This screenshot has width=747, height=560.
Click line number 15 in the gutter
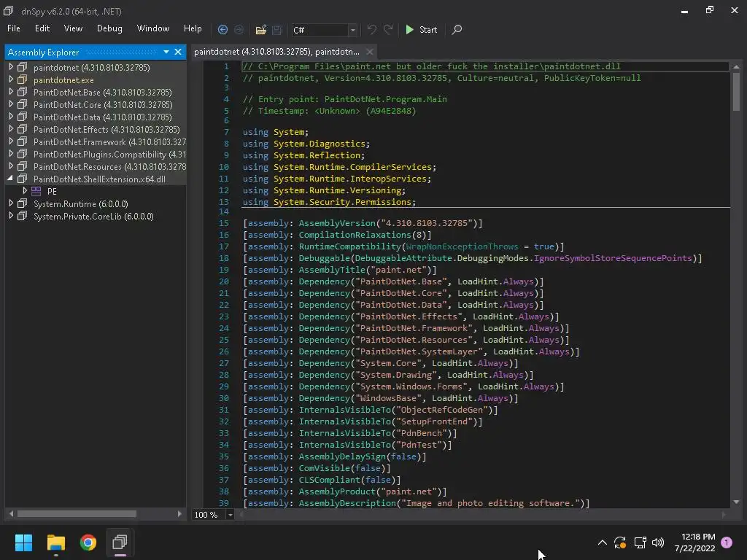(224, 223)
